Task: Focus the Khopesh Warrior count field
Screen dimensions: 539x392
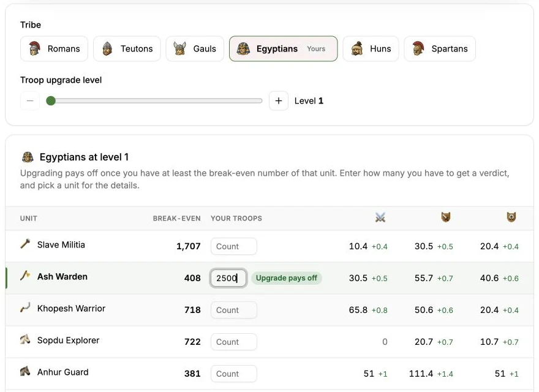Action: point(234,310)
